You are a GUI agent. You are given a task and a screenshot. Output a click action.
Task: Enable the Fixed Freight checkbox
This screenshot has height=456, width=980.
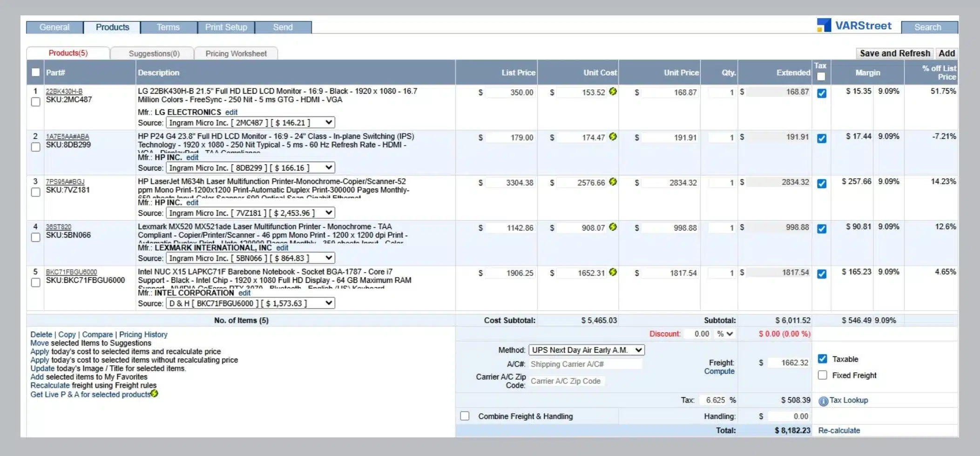[823, 375]
